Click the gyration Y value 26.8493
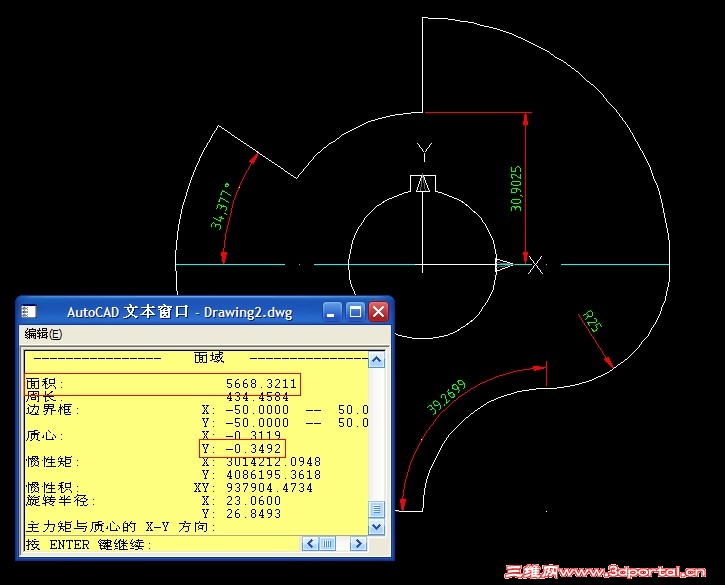 point(253,513)
